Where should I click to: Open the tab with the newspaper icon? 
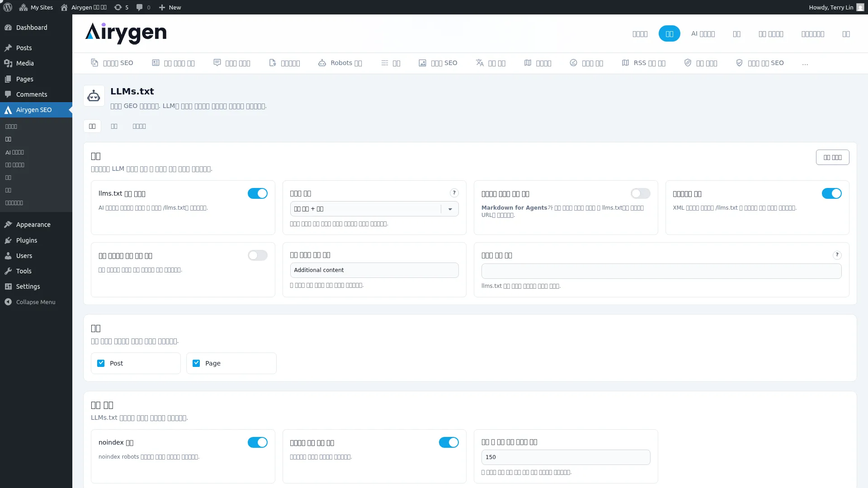173,63
